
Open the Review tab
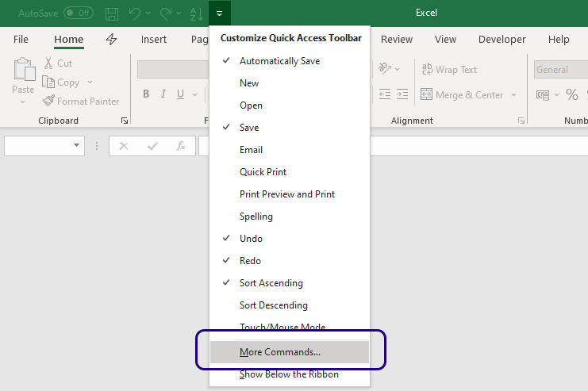coord(397,39)
